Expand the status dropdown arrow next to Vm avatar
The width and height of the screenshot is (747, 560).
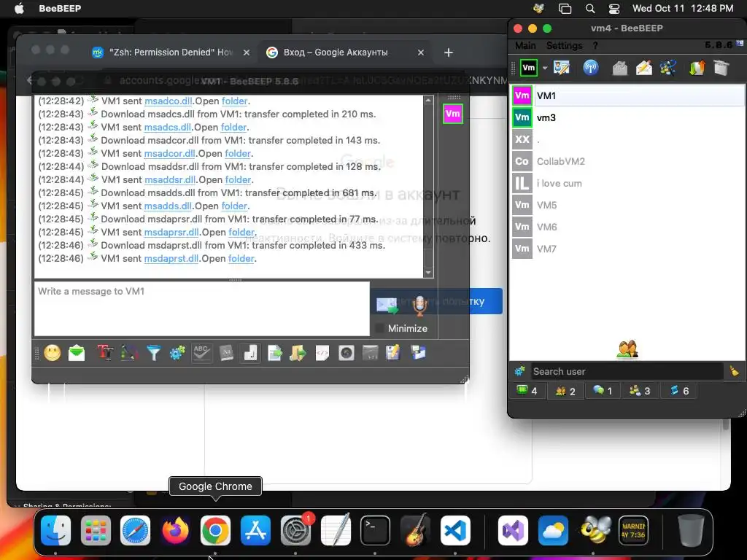[x=545, y=68]
